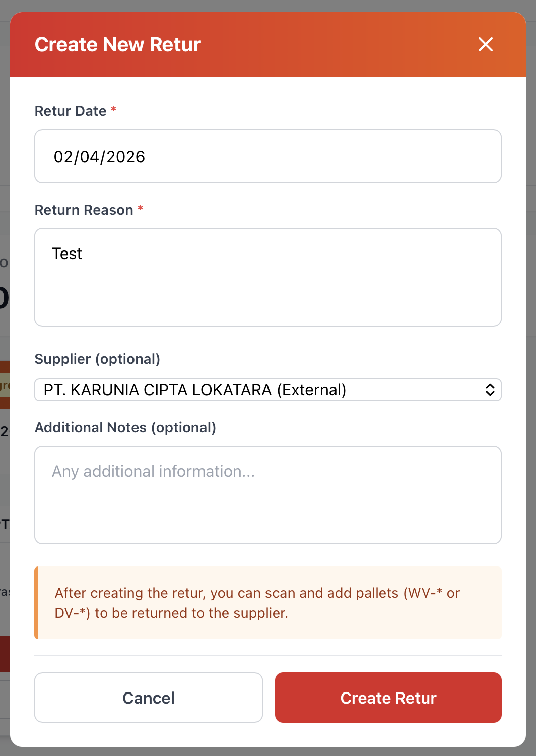Click the Retur Date input field
This screenshot has width=536, height=756.
coord(268,156)
